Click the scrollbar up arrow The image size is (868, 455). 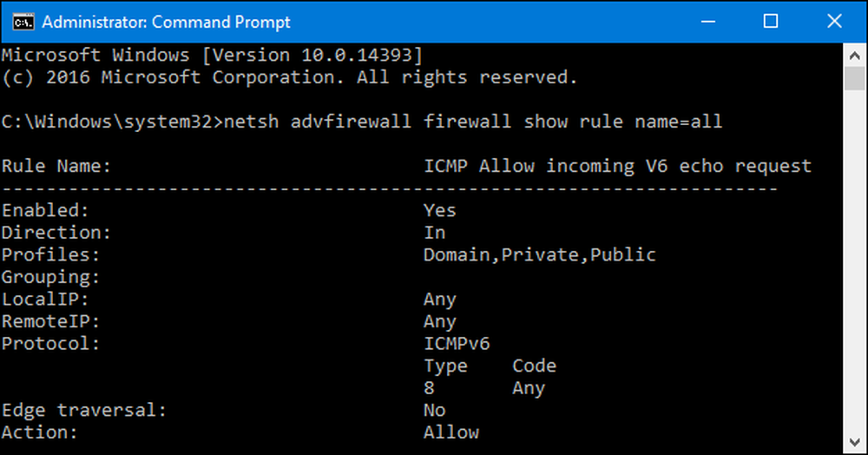tap(855, 56)
